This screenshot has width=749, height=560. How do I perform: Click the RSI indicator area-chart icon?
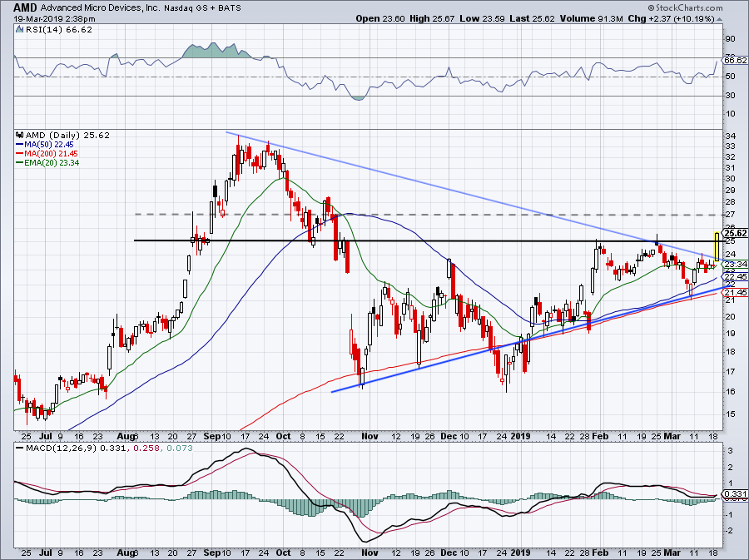click(19, 30)
